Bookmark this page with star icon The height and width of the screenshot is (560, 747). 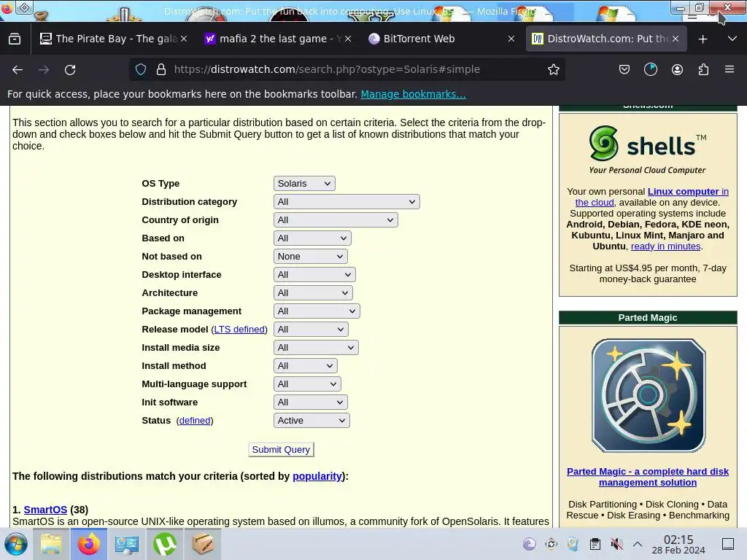pyautogui.click(x=553, y=69)
